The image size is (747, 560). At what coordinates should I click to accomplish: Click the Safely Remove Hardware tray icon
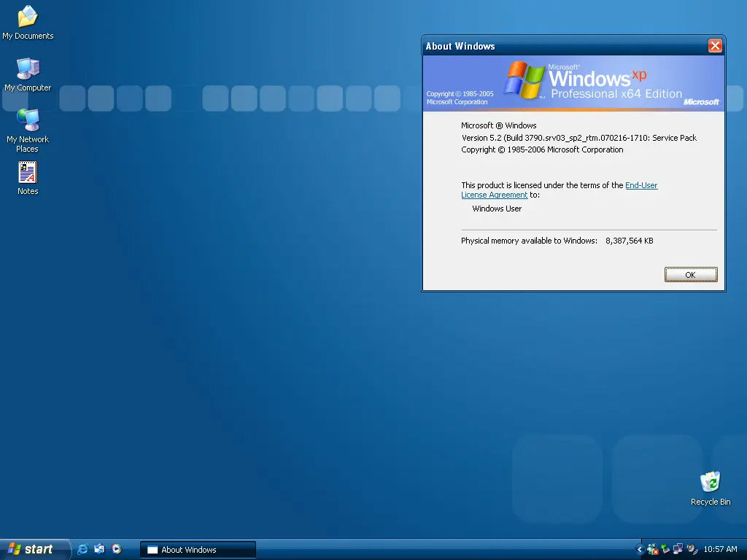click(x=665, y=550)
